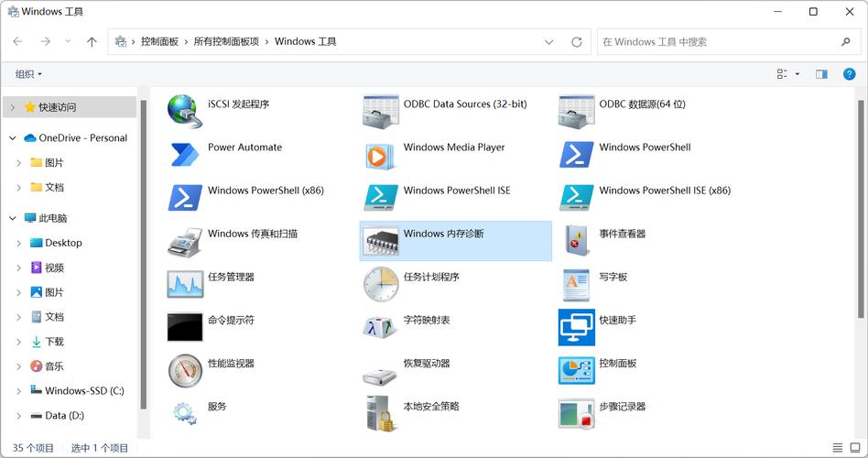Select the 控制面板 icon
The height and width of the screenshot is (458, 868).
576,370
